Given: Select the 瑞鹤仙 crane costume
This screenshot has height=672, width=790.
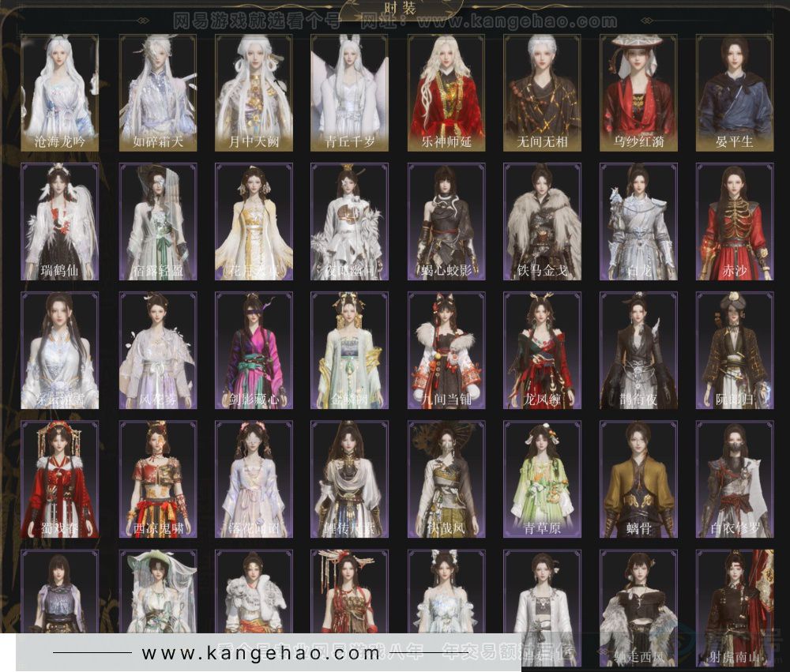Looking at the screenshot, I should pos(60,222).
